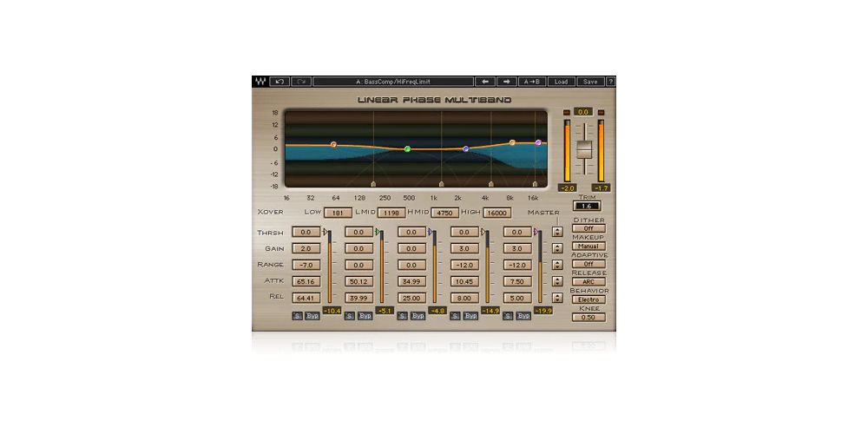Click the crossover marker near 4k

(x=491, y=184)
